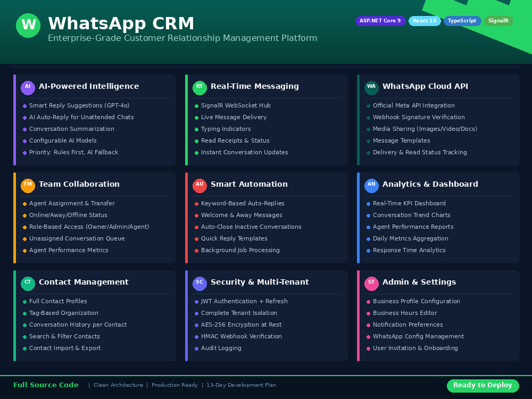This screenshot has width=532, height=399.
Task: Click Real-Time KPI Dashboard item
Action: 409,203
